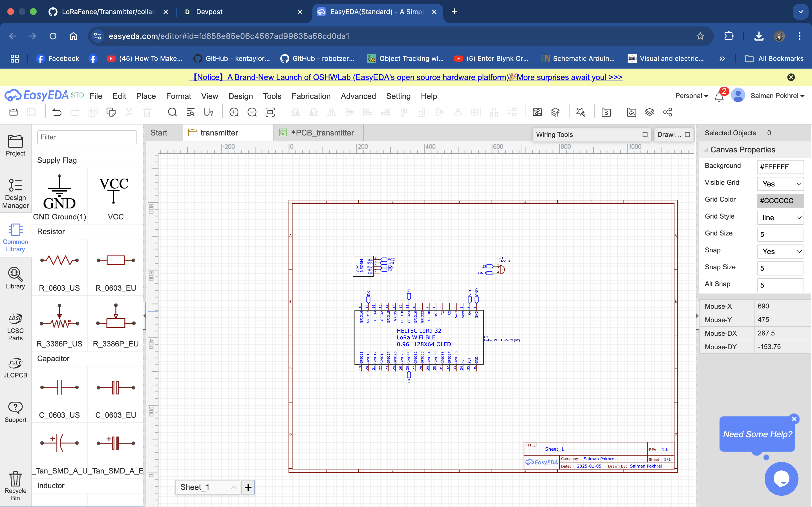Screen dimensions: 812x507
Task: Collapse the Drawing tools floating panel
Action: pyautogui.click(x=687, y=134)
